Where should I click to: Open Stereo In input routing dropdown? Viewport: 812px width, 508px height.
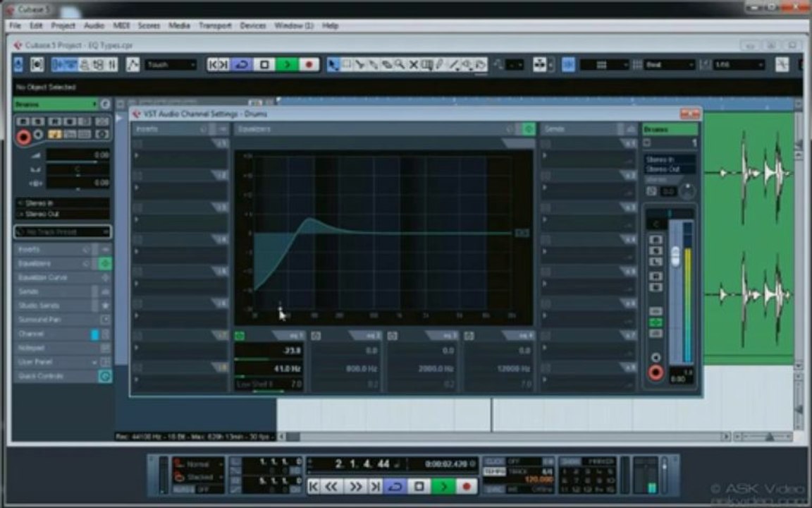[x=62, y=203]
